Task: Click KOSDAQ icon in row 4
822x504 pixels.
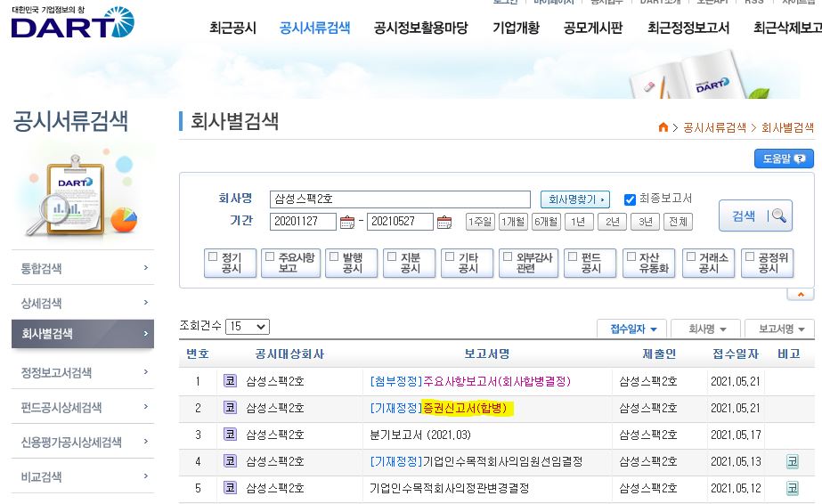Action: 230,461
